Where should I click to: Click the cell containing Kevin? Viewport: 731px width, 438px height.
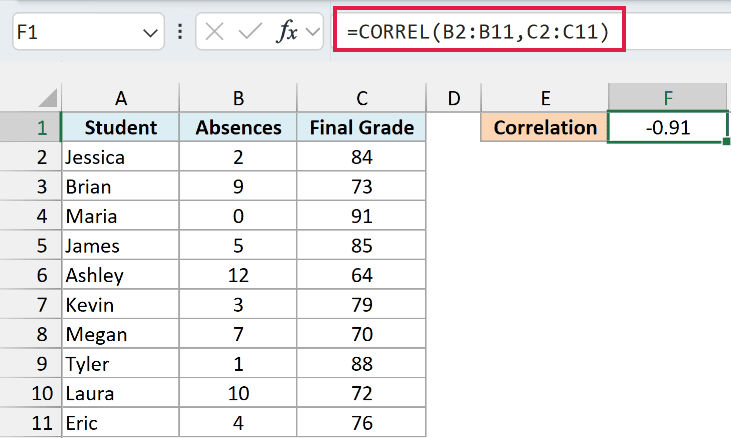click(x=121, y=305)
